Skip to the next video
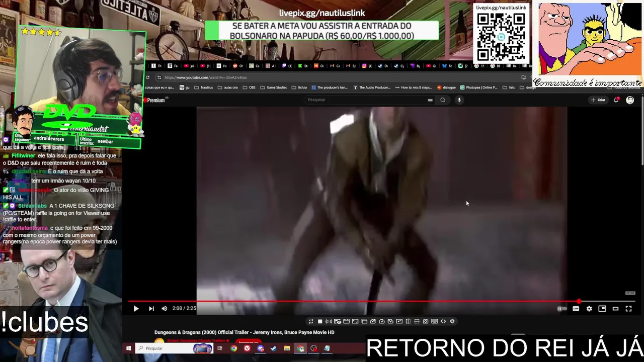644x362 pixels. click(x=151, y=309)
